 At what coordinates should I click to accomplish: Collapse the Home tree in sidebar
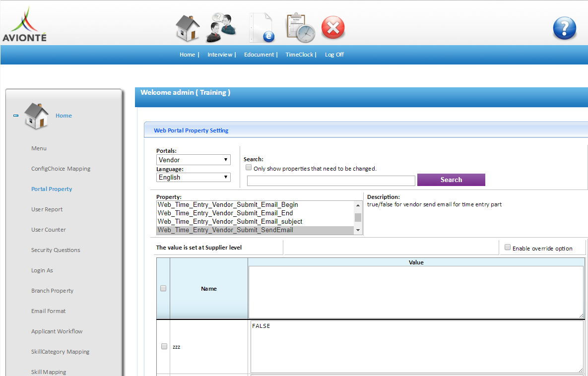pyautogui.click(x=16, y=116)
